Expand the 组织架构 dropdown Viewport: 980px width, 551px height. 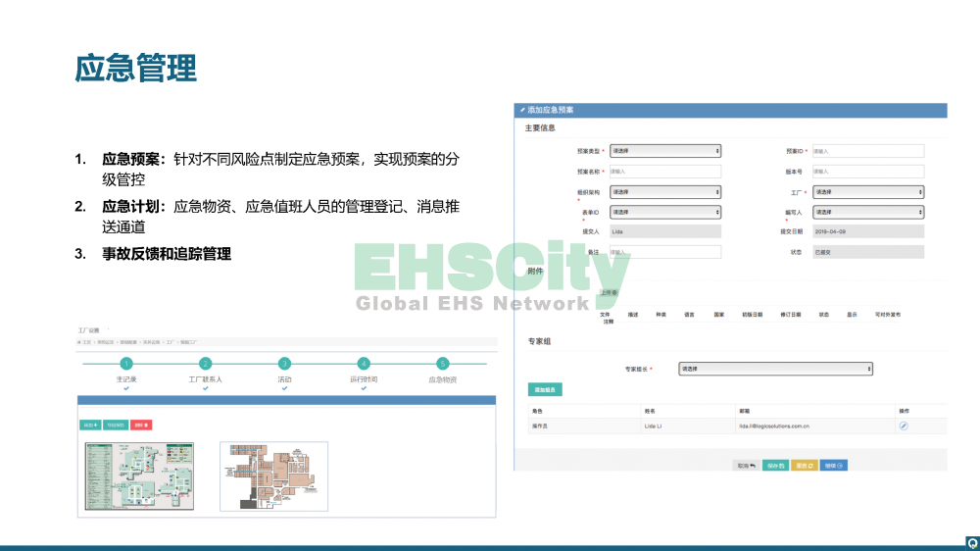(x=664, y=192)
